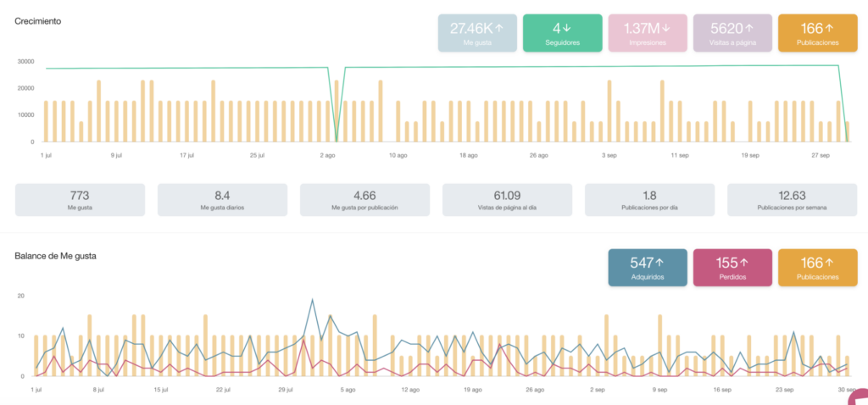Toggle the Visitas a página metric card

(x=732, y=33)
